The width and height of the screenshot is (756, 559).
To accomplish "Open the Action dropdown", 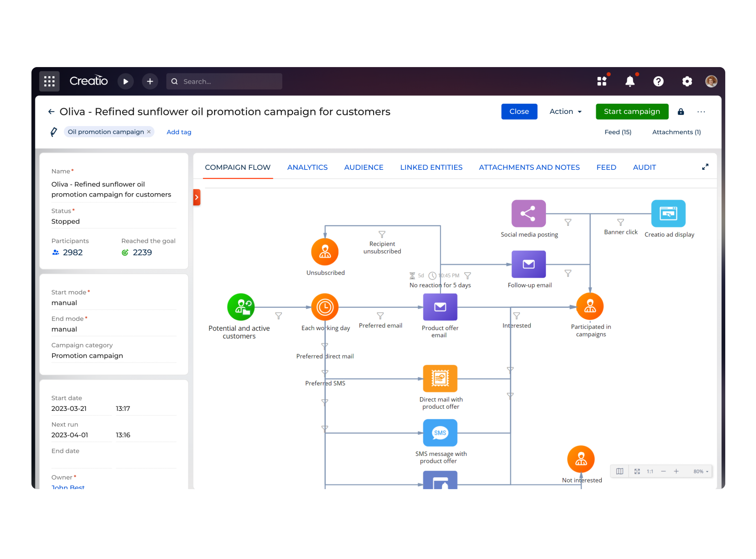I will (x=565, y=111).
